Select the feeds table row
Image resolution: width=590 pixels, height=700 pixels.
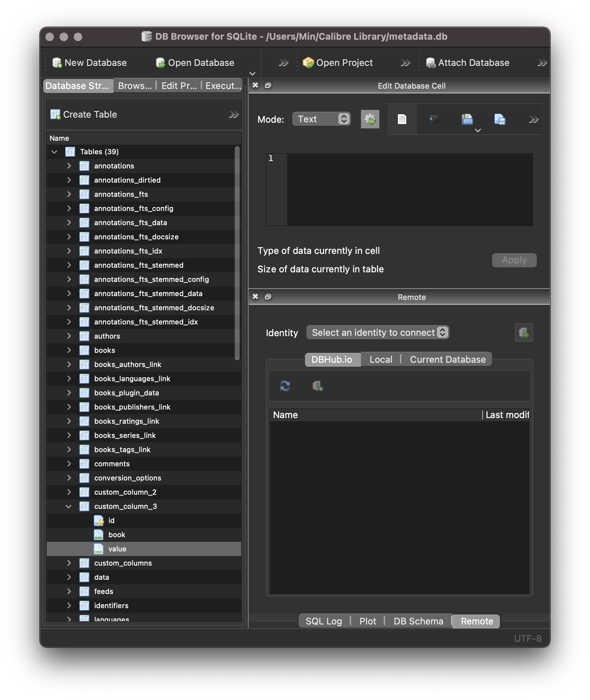pos(144,591)
